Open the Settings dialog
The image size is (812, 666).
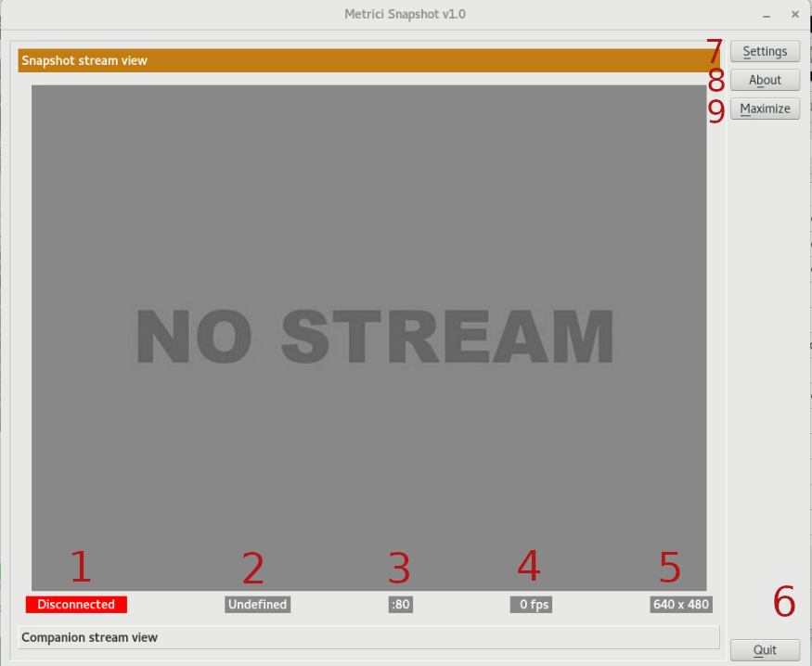[x=765, y=51]
